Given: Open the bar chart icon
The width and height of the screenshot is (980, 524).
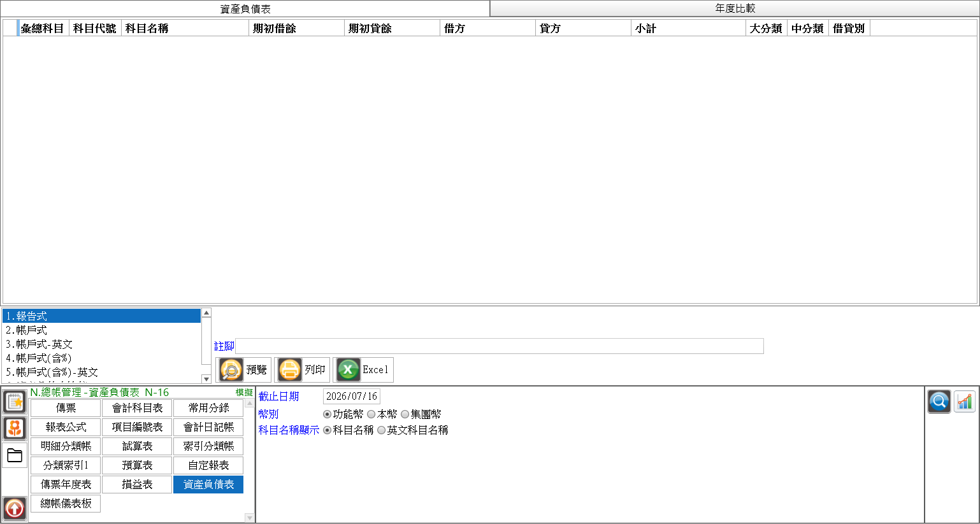Looking at the screenshot, I should [x=965, y=402].
